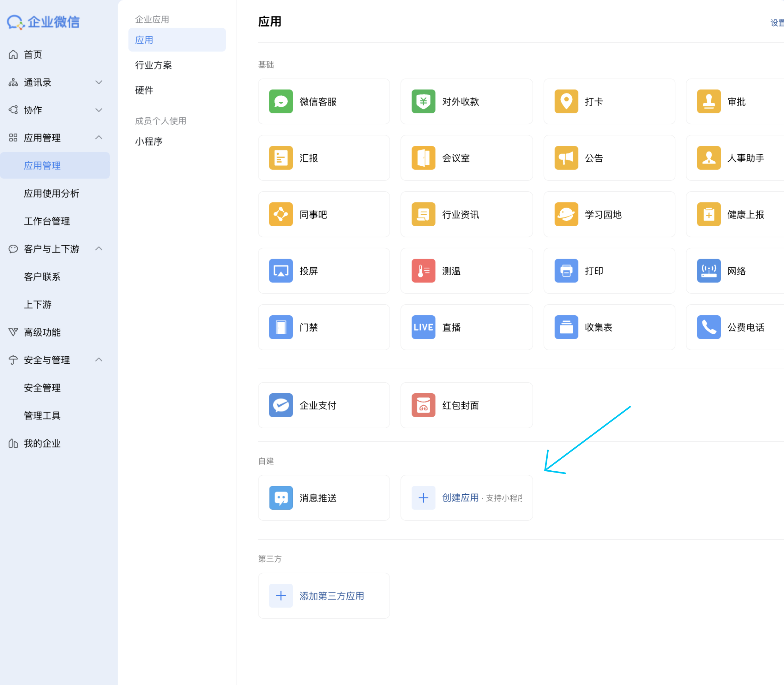Open the 直播 live streaming app

pyautogui.click(x=466, y=327)
